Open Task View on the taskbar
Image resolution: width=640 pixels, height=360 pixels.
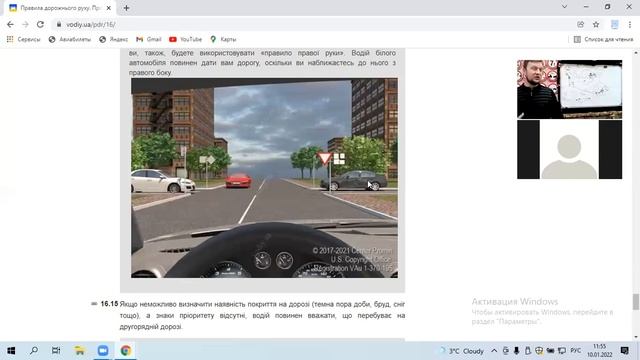coord(56,351)
